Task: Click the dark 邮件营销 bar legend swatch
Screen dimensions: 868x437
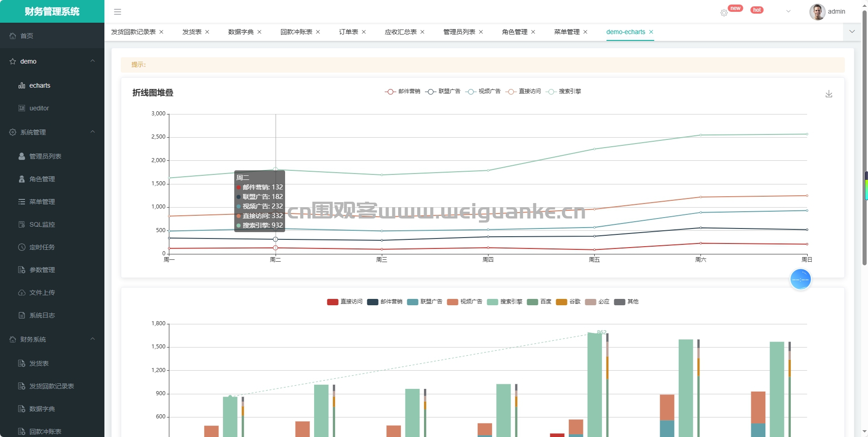Action: pos(373,302)
